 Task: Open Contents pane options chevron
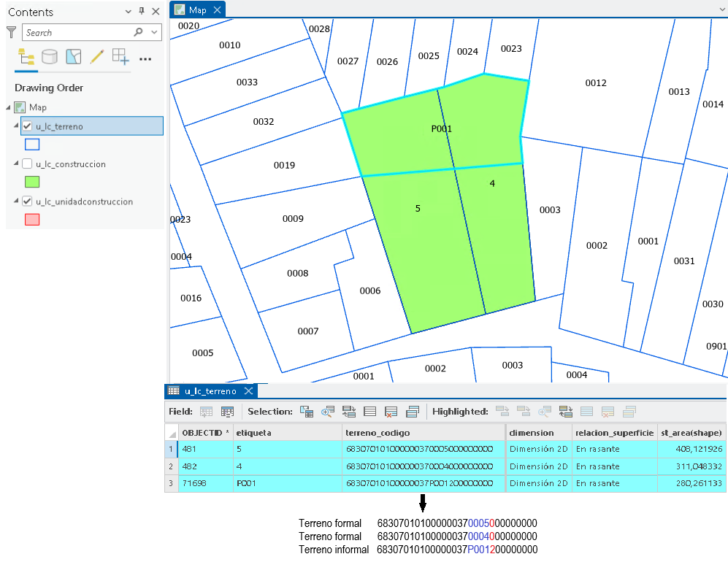[128, 12]
